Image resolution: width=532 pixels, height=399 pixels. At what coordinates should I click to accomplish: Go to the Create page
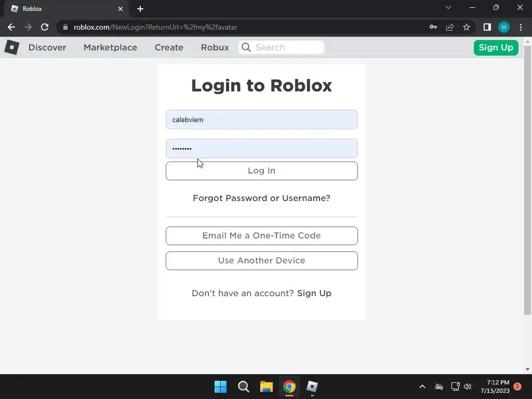[x=169, y=47]
